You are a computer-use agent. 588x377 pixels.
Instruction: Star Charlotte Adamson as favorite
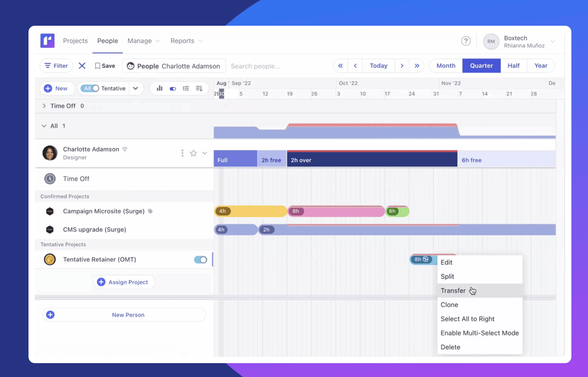click(x=193, y=153)
